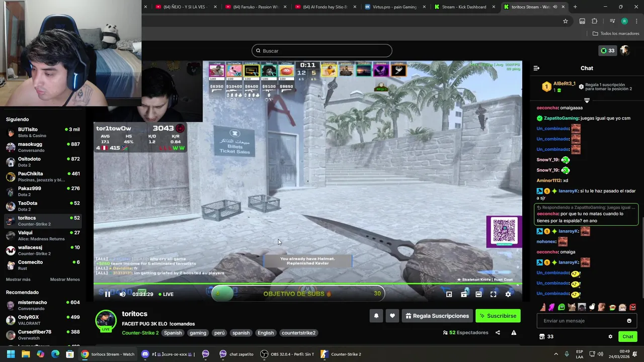
Task: Open OBS 32.0.4 from the taskbar
Action: pos(287,354)
